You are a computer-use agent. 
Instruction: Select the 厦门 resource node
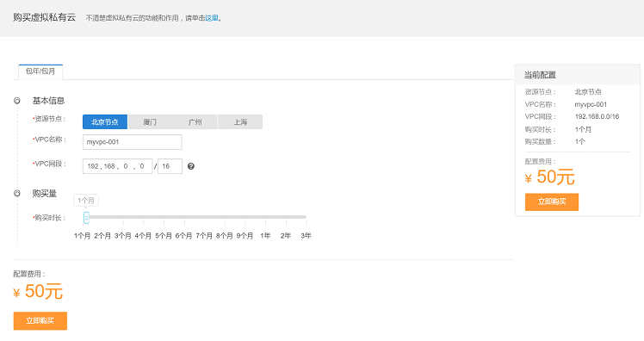(150, 122)
